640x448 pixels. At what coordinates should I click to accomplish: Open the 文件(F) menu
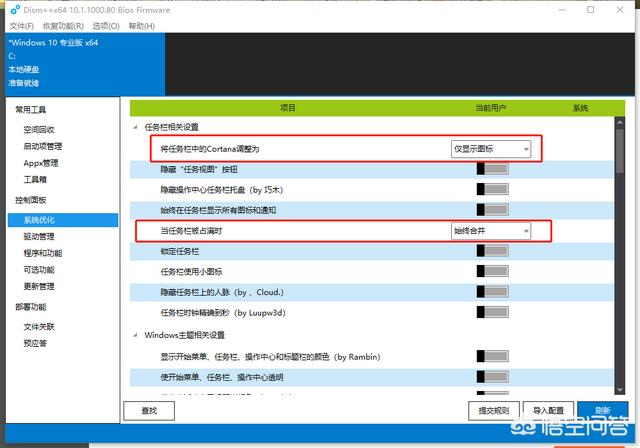(21, 26)
